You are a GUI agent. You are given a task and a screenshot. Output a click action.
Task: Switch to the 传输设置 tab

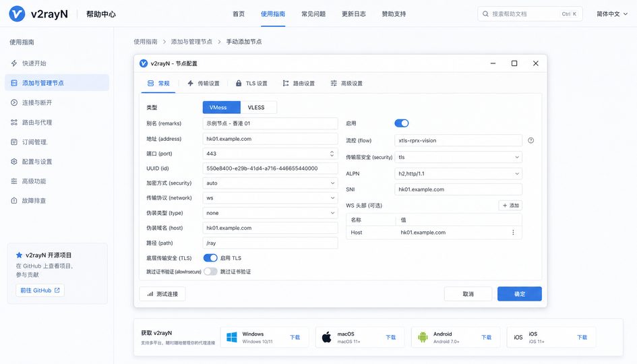[x=203, y=84]
